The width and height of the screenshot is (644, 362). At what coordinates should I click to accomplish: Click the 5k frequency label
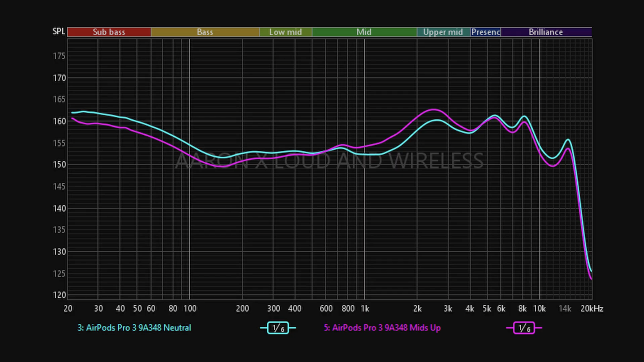coord(487,308)
